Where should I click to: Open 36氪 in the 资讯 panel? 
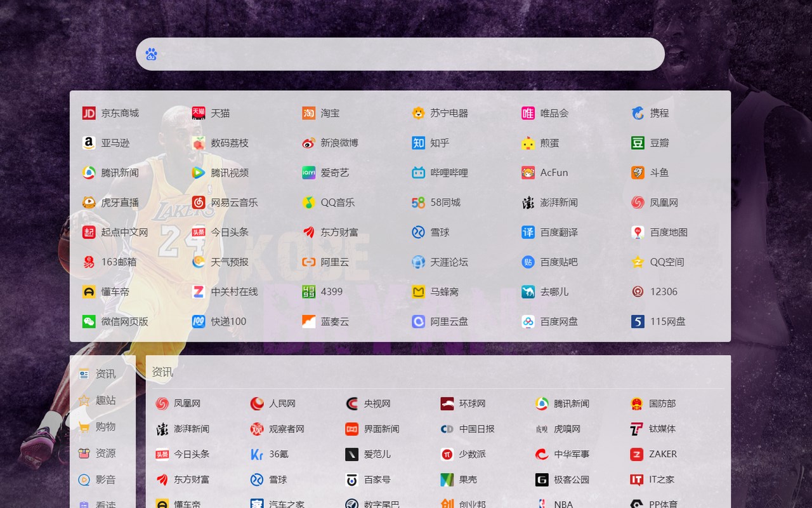click(x=270, y=454)
